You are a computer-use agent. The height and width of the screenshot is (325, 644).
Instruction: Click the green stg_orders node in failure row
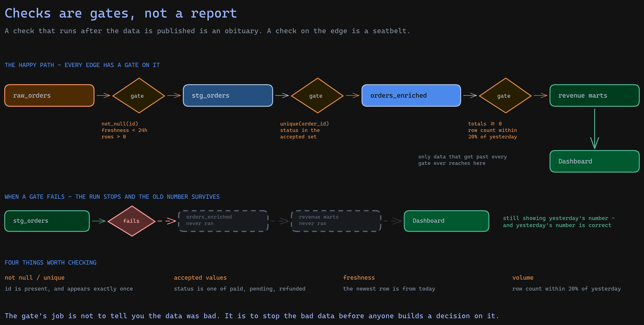47,221
